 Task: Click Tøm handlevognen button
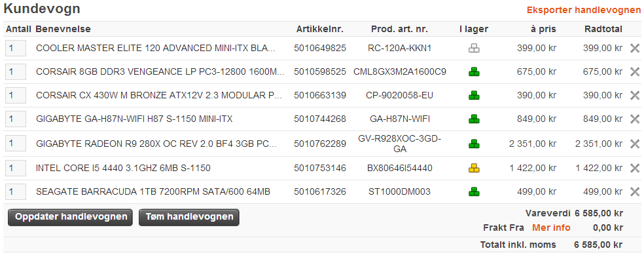coord(189,217)
